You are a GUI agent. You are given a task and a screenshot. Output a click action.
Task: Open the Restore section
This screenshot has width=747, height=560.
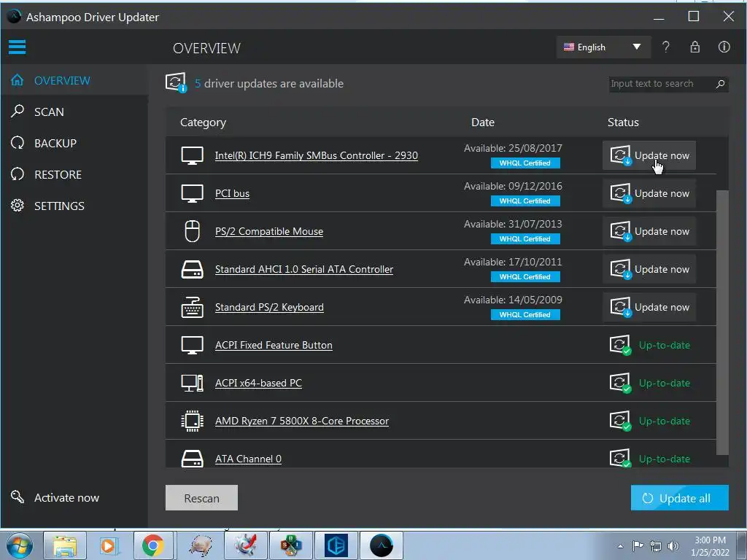pyautogui.click(x=74, y=175)
